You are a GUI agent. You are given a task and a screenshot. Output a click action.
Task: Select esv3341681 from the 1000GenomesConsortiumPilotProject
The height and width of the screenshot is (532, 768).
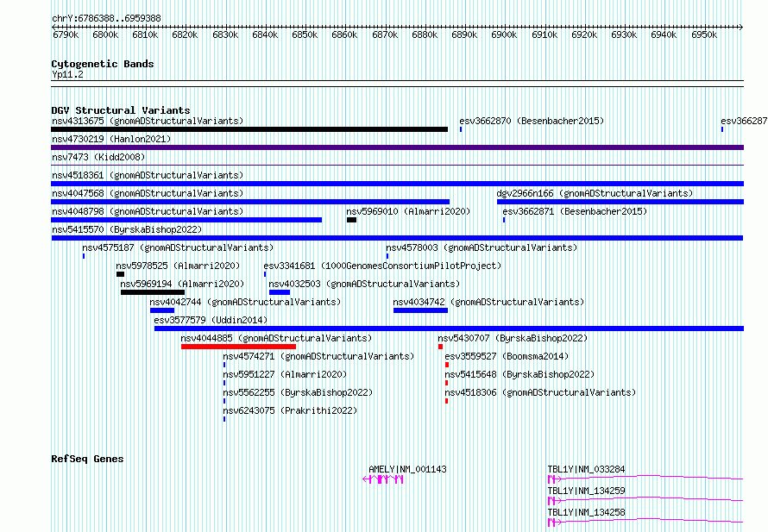(382, 266)
